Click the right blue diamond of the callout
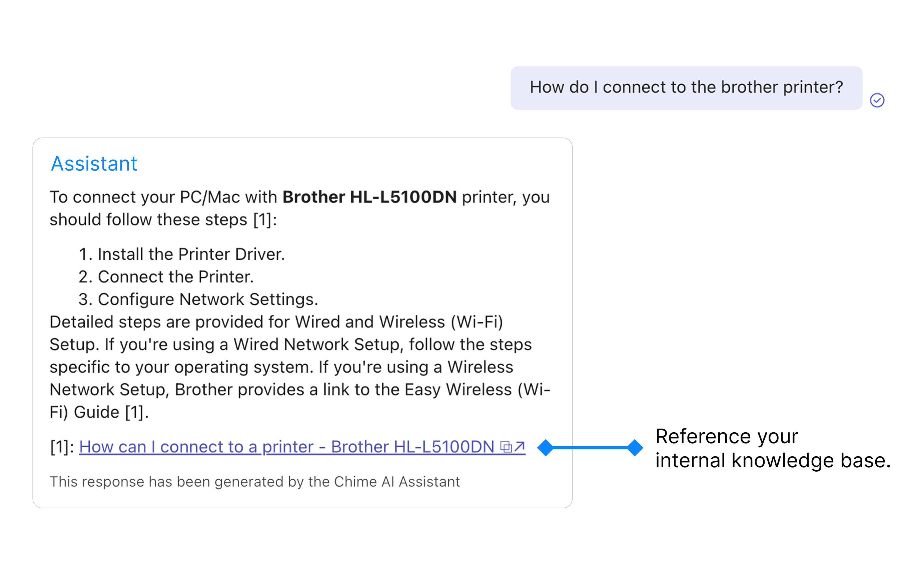The image size is (924, 571). tap(635, 448)
